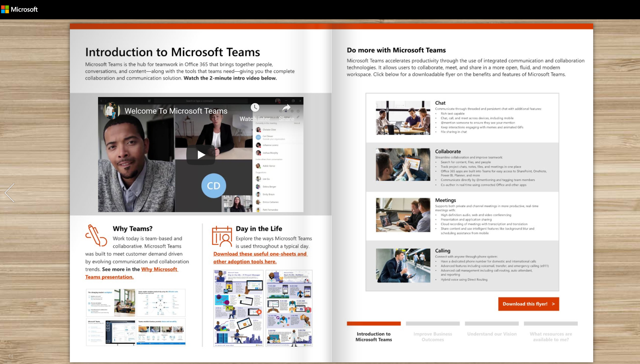Image resolution: width=640 pixels, height=364 pixels.
Task: Click the Why Teams pencil icon
Action: tap(96, 235)
